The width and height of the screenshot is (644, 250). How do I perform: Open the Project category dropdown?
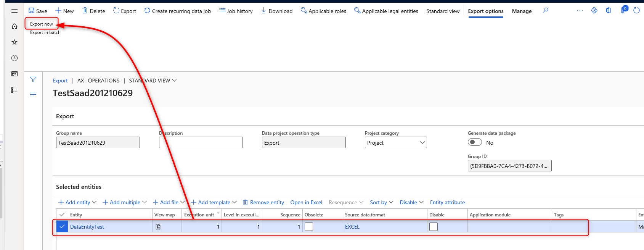click(x=396, y=142)
